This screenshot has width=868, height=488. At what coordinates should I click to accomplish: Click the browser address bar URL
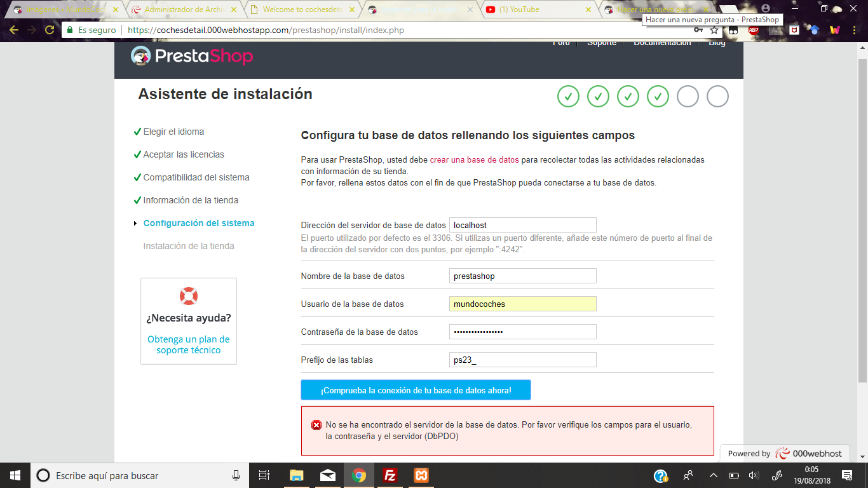[266, 30]
